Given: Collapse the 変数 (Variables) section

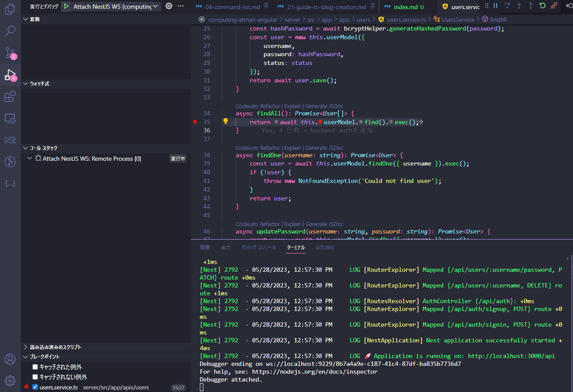Looking at the screenshot, I should pyautogui.click(x=106, y=19).
